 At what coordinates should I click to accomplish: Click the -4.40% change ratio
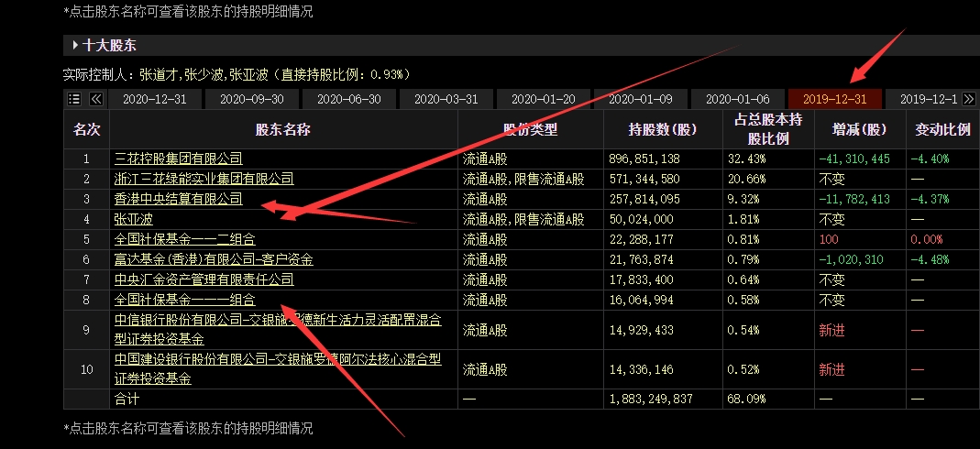930,159
